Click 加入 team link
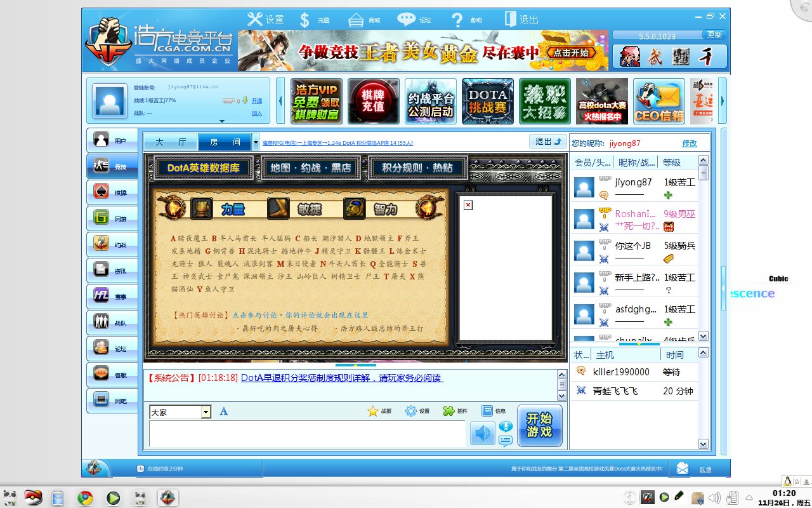 point(257,114)
